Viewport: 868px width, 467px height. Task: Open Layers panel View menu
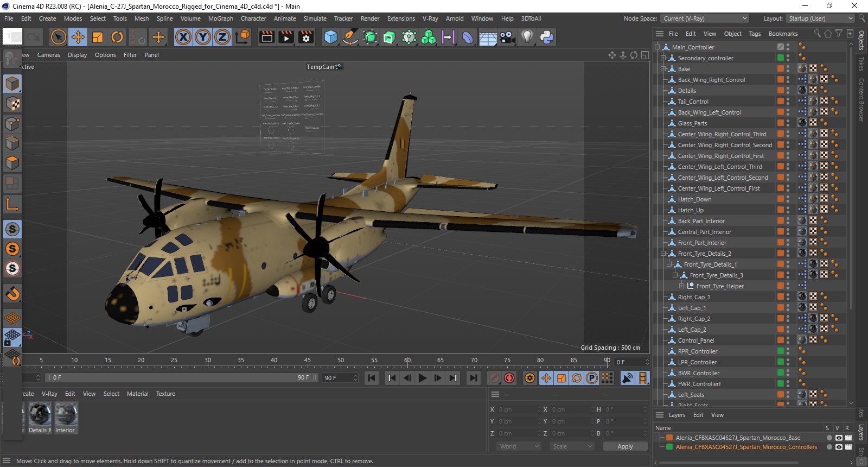click(717, 415)
